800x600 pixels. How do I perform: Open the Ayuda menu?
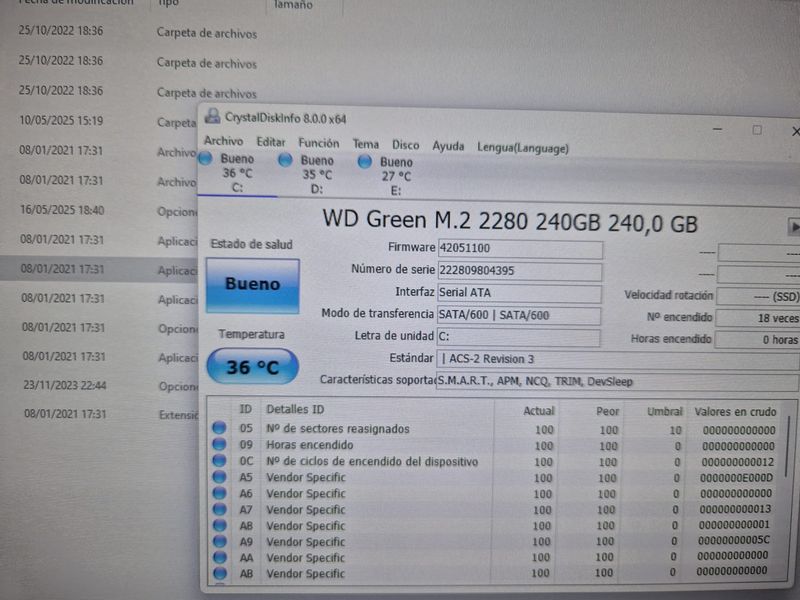[x=448, y=146]
